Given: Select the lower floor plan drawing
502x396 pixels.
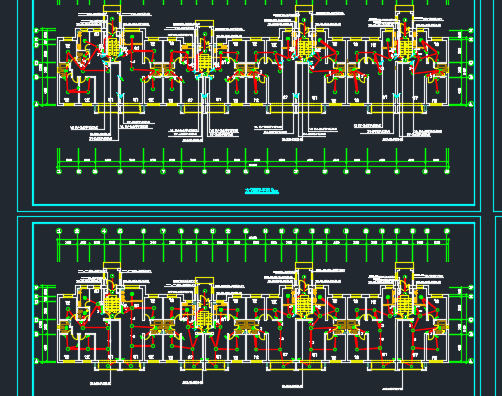Looking at the screenshot, I should [x=253, y=308].
